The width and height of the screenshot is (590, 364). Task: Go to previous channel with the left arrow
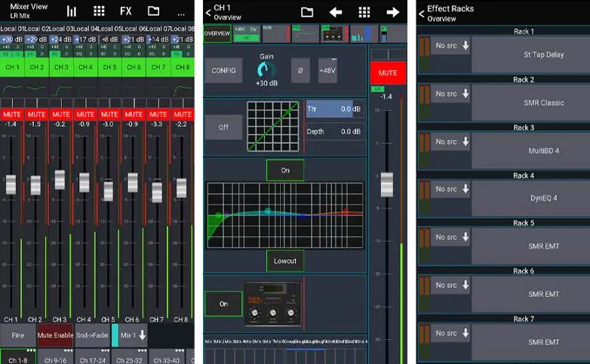point(335,12)
